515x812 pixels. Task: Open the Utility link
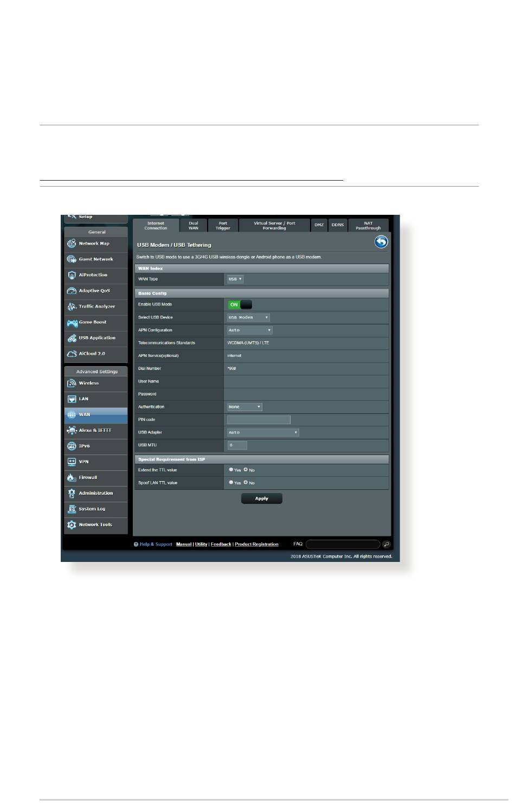tap(201, 544)
